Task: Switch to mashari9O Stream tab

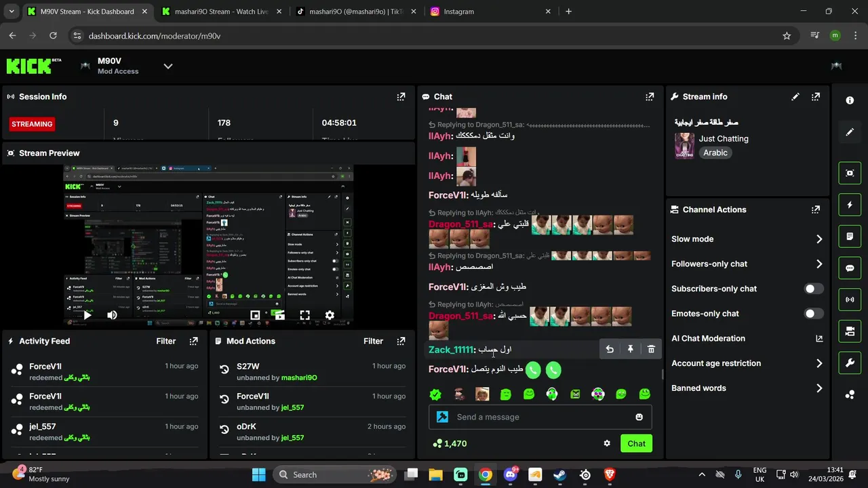Action: click(x=222, y=12)
